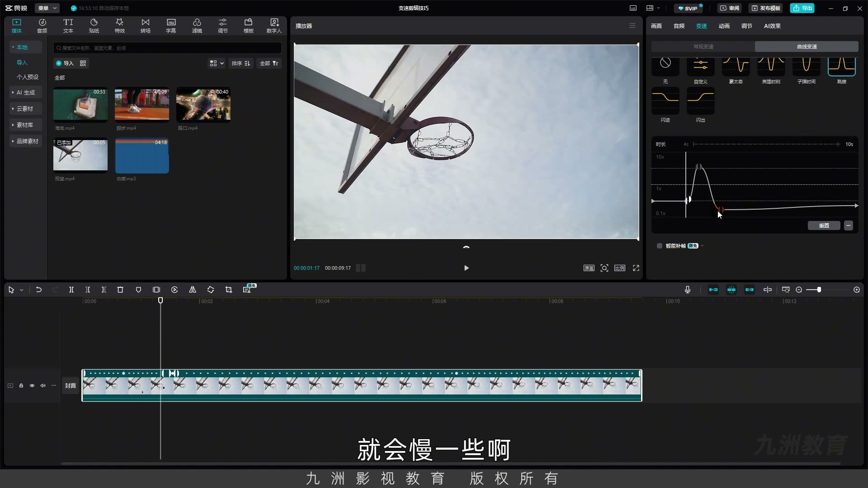Switch to the AI效果 tab
Screen dimensions: 868x488
click(x=772, y=26)
